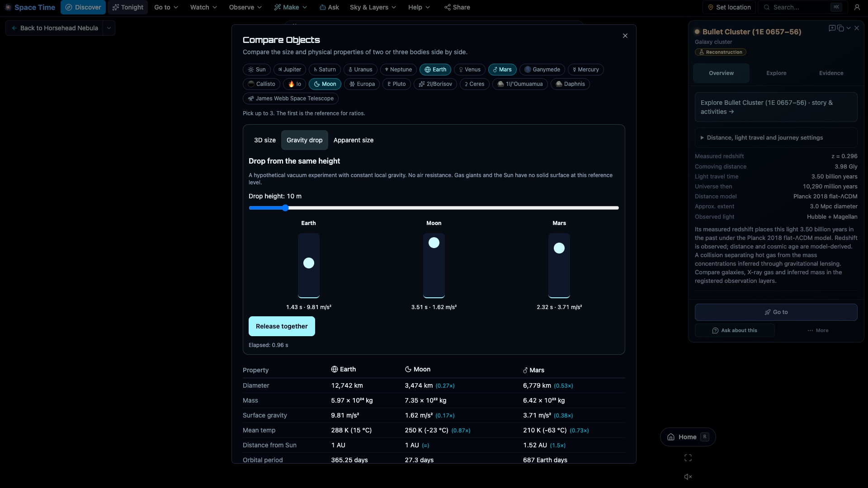
Task: Close the Bullet Cluster info panel
Action: point(857,28)
